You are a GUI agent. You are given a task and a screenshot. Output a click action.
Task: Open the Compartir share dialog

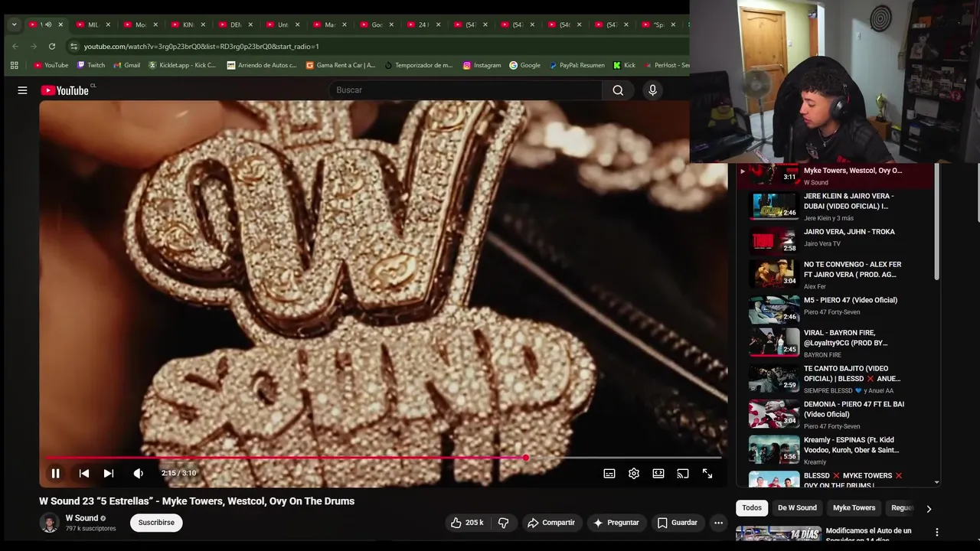coord(551,523)
